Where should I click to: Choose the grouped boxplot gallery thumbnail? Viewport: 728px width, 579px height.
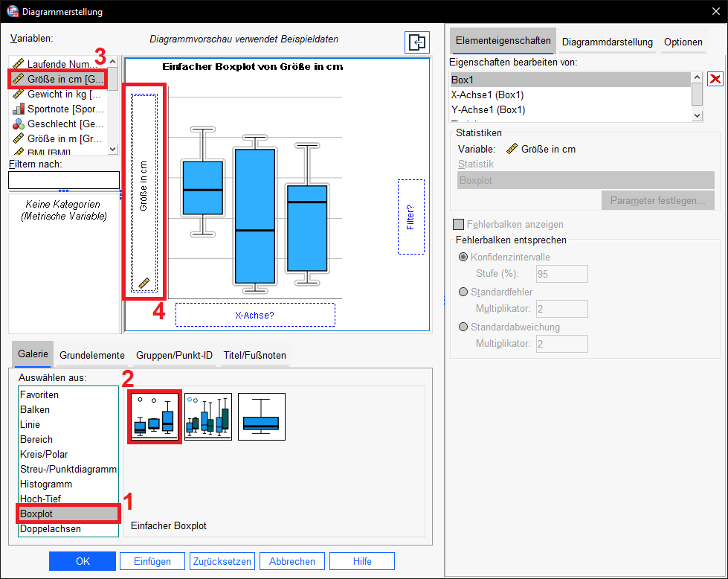point(208,417)
